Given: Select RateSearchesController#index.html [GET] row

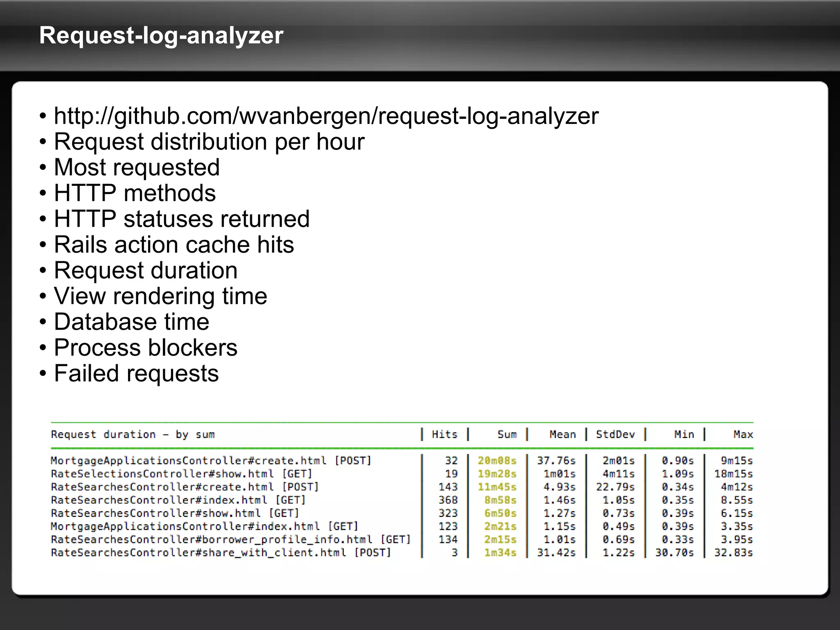Looking at the screenshot, I should [x=402, y=500].
